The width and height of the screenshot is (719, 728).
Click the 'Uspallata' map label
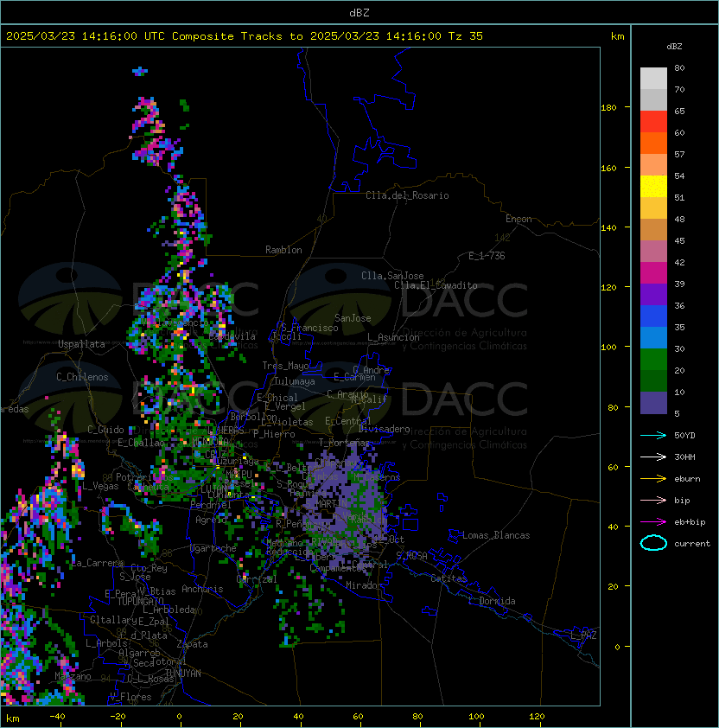point(81,344)
